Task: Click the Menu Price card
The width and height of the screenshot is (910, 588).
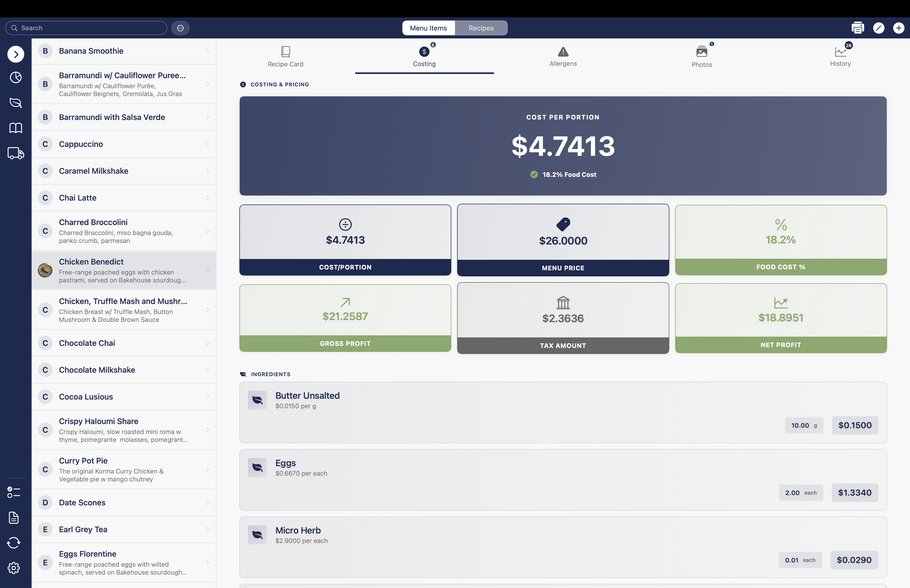Action: (x=562, y=240)
